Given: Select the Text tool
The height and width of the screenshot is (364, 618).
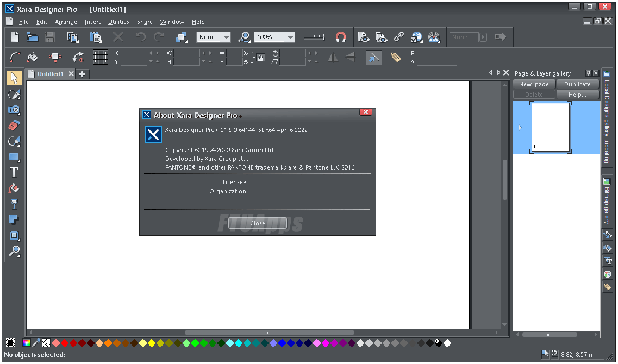Looking at the screenshot, I should point(14,173).
